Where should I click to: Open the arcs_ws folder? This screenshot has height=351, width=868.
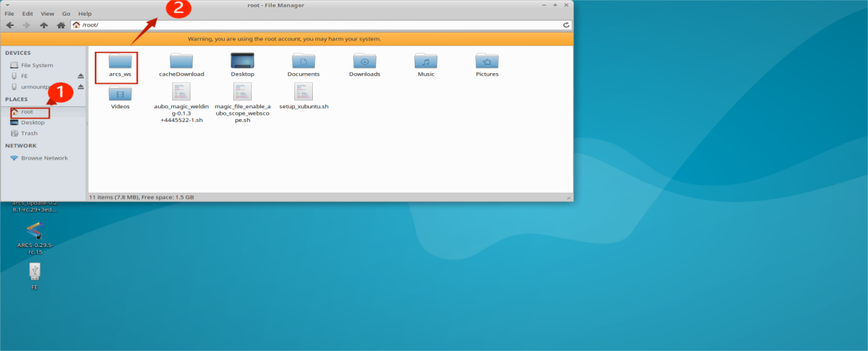[x=120, y=66]
